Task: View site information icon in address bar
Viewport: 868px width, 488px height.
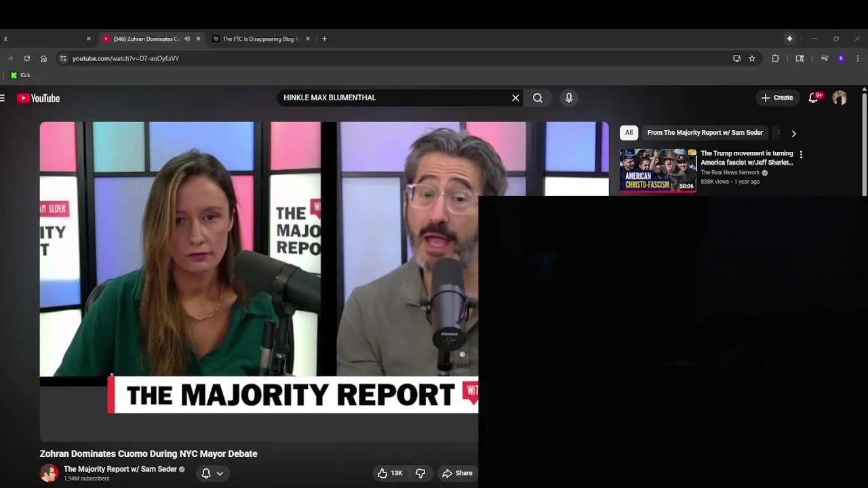Action: [63, 58]
